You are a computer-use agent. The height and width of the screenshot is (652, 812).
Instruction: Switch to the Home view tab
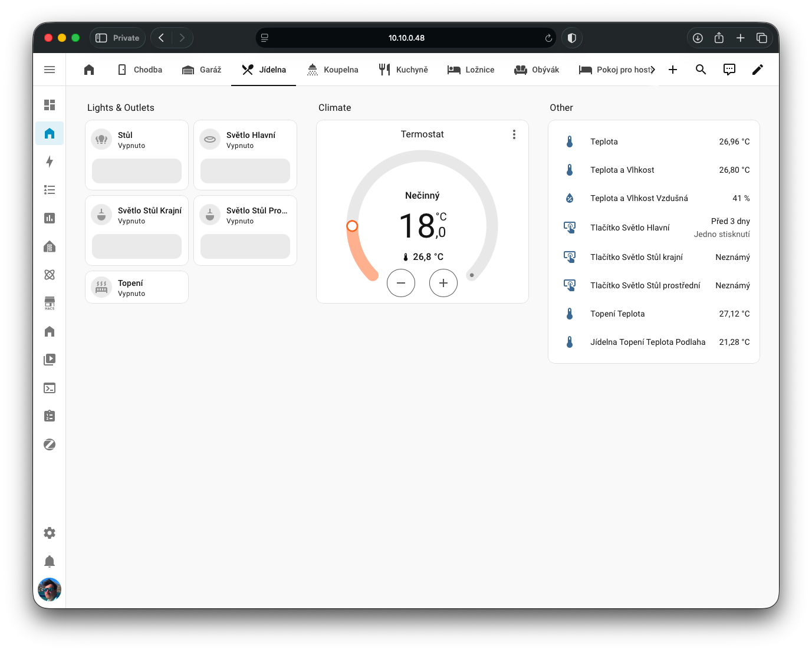point(89,70)
